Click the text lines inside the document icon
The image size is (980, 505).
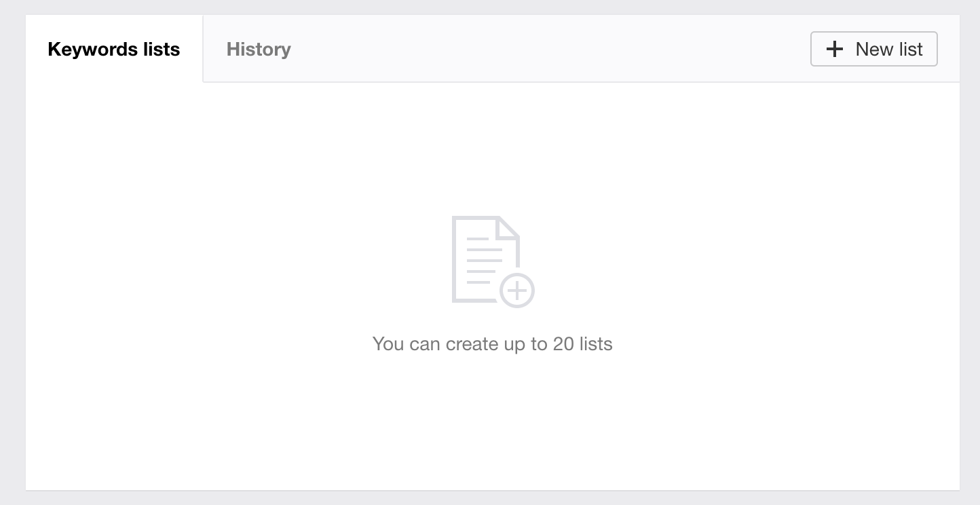(x=485, y=261)
